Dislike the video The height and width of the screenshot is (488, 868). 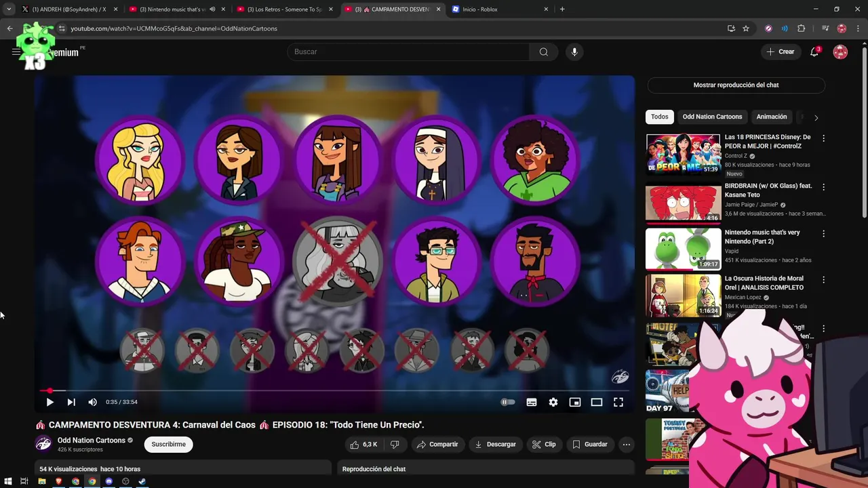coord(395,445)
